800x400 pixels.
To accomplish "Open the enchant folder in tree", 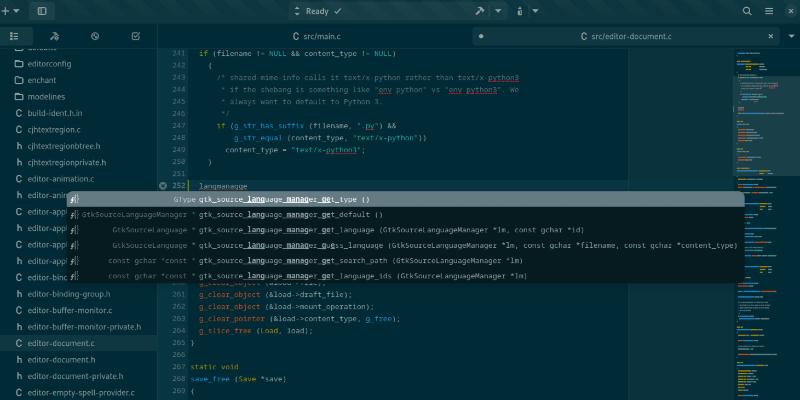I will pos(42,80).
